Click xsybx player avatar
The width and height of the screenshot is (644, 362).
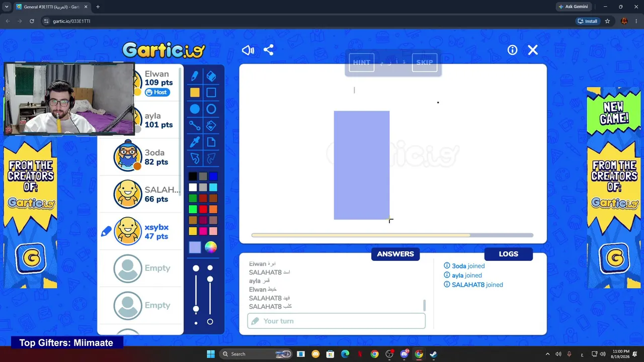(128, 231)
